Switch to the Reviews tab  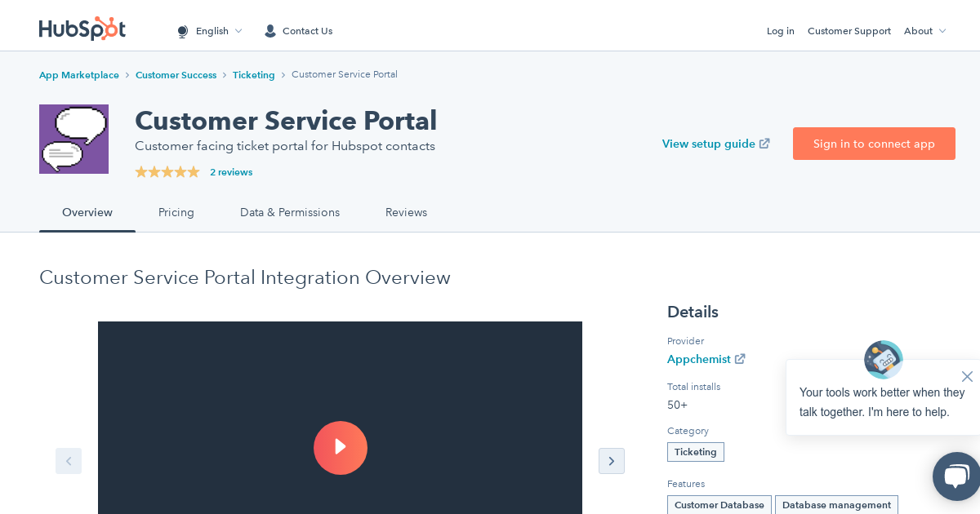click(406, 212)
